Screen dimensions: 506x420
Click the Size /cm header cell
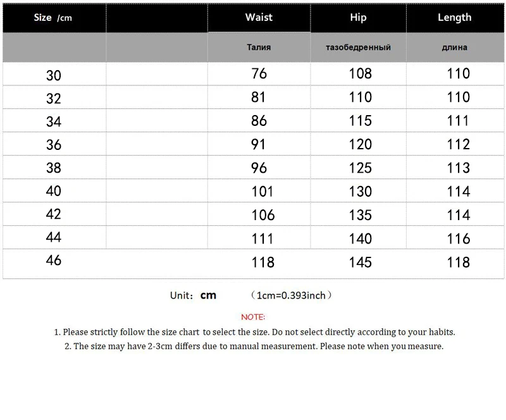coord(53,18)
